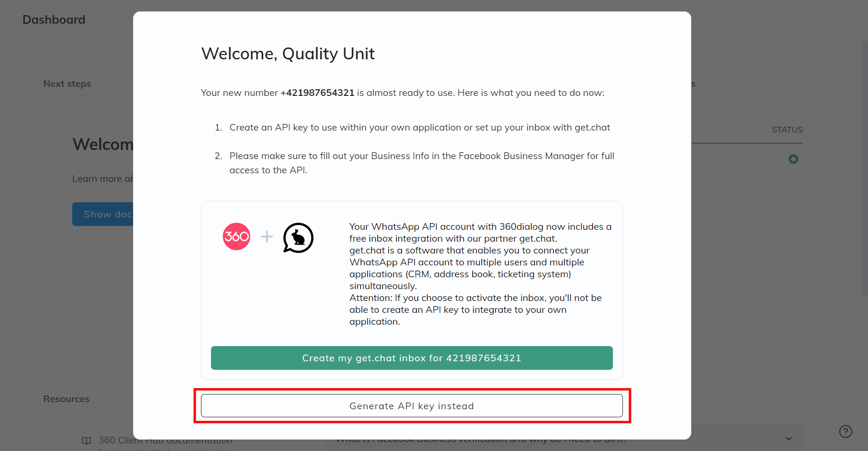Click the Facebook Business Manager instruction step

(x=421, y=163)
